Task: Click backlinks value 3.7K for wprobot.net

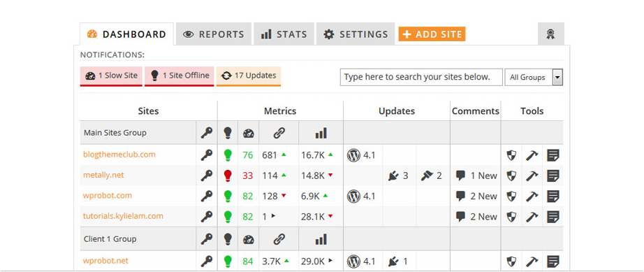Action: [272, 262]
